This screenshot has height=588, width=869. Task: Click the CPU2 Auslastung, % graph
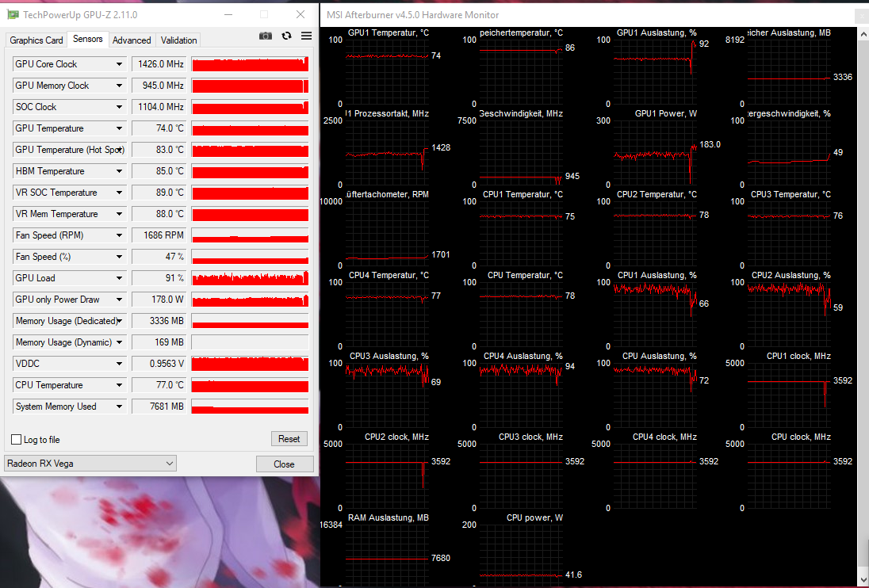789,314
